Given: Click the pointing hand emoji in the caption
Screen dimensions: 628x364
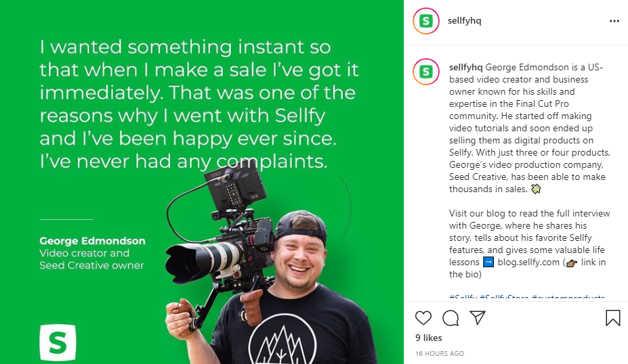Looking at the screenshot, I should [x=570, y=263].
